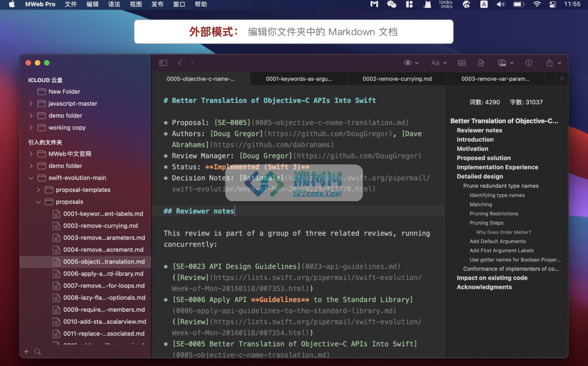Open the sidebar search magnifier

click(38, 352)
